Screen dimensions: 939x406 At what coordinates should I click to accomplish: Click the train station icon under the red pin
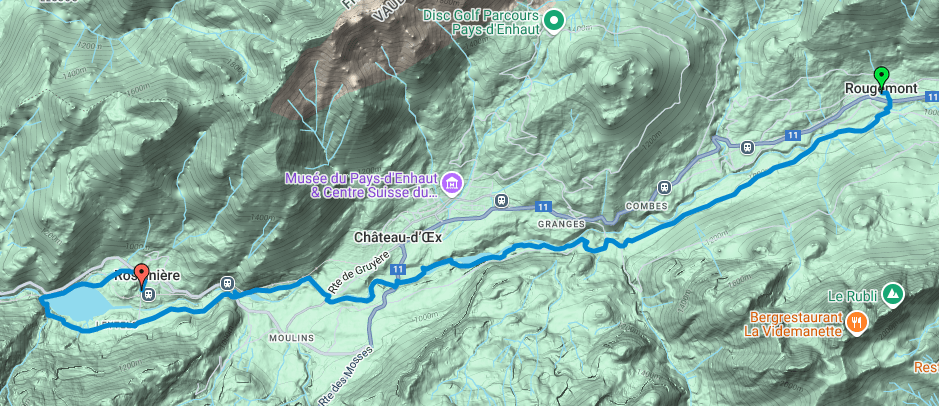(x=148, y=294)
